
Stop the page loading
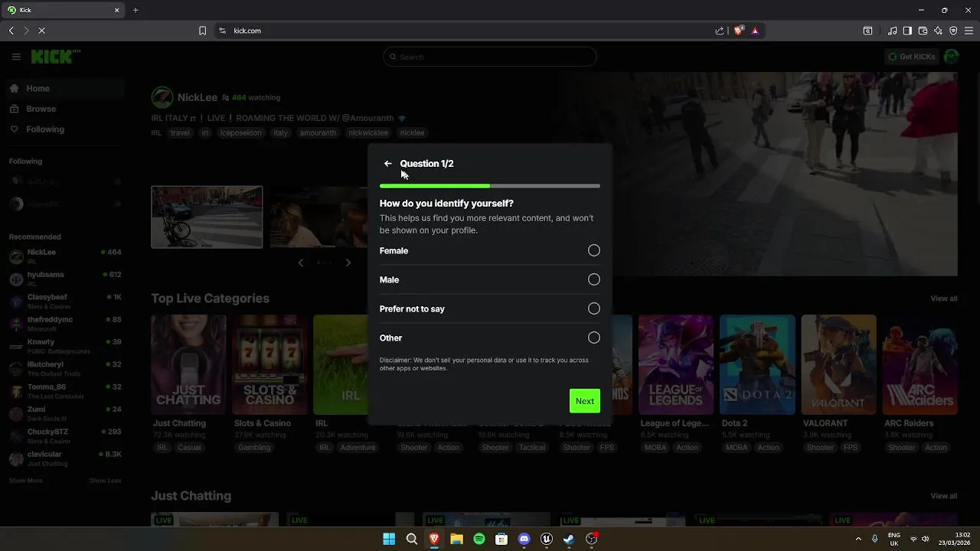(41, 31)
